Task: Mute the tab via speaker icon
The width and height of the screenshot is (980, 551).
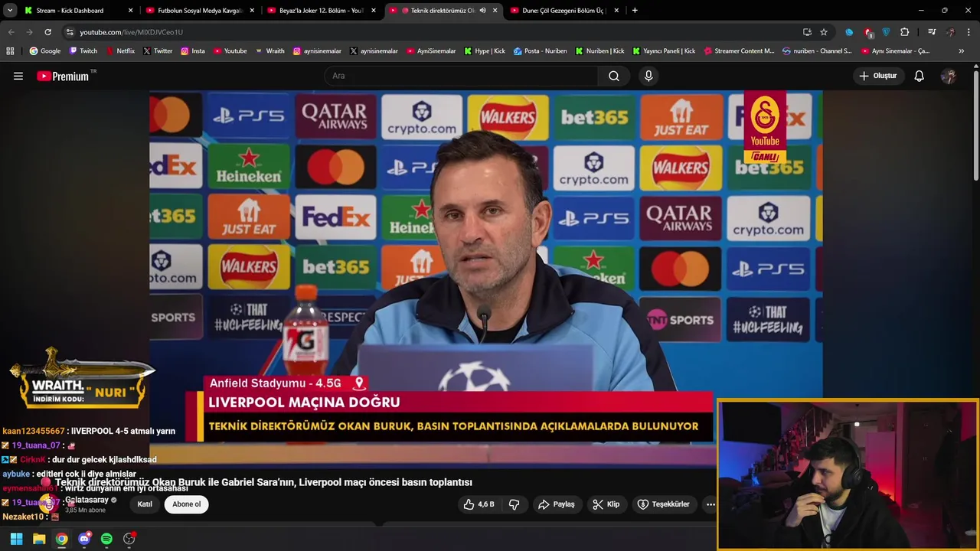Action: pos(482,11)
